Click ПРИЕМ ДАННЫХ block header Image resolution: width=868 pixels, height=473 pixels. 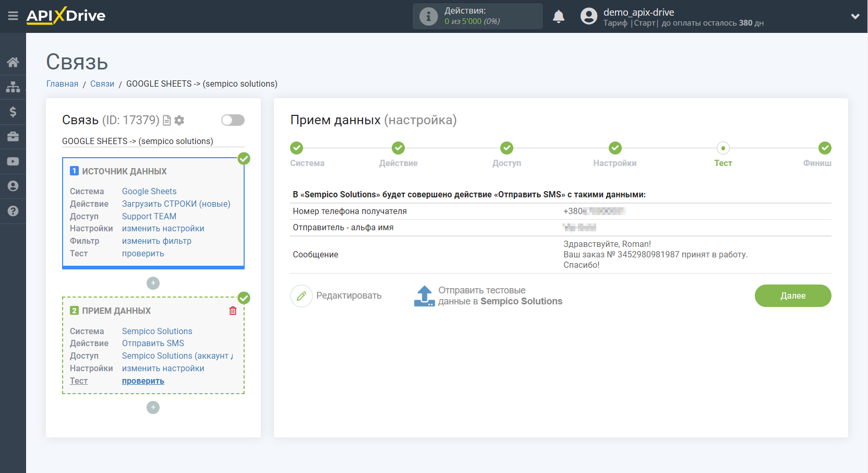click(x=116, y=311)
